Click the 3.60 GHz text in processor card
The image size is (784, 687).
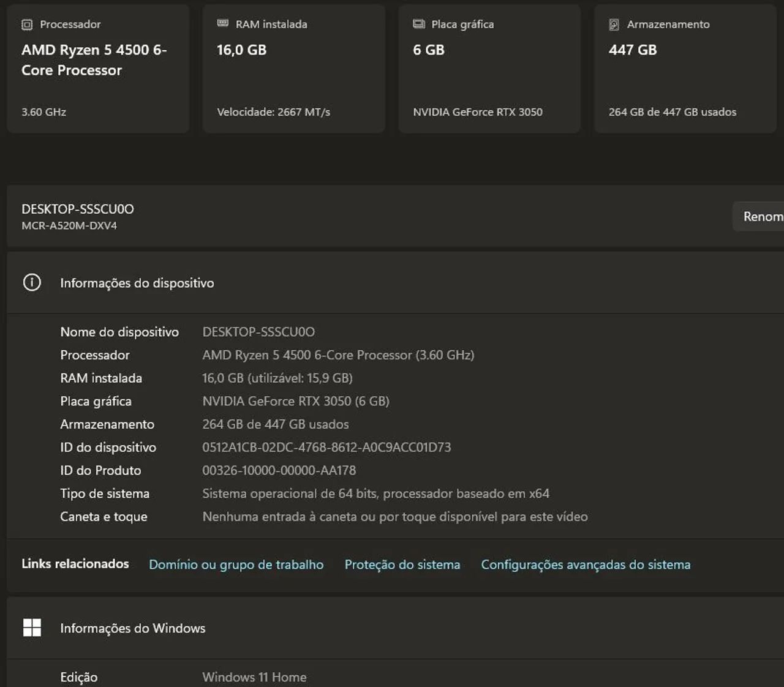click(x=43, y=112)
